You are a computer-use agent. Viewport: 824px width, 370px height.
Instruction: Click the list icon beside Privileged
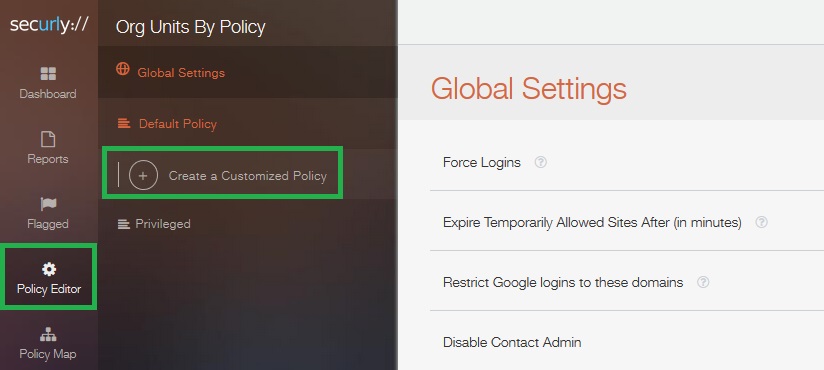pyautogui.click(x=123, y=224)
